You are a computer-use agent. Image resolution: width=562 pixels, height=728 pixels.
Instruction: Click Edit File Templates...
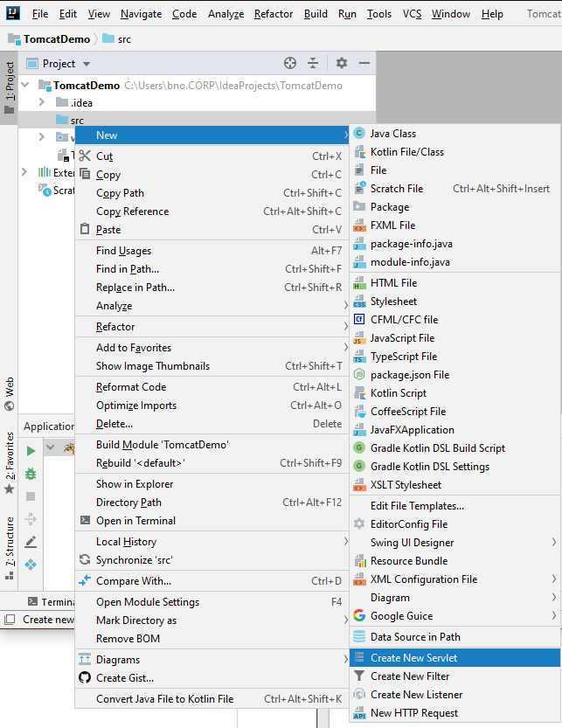(454, 506)
